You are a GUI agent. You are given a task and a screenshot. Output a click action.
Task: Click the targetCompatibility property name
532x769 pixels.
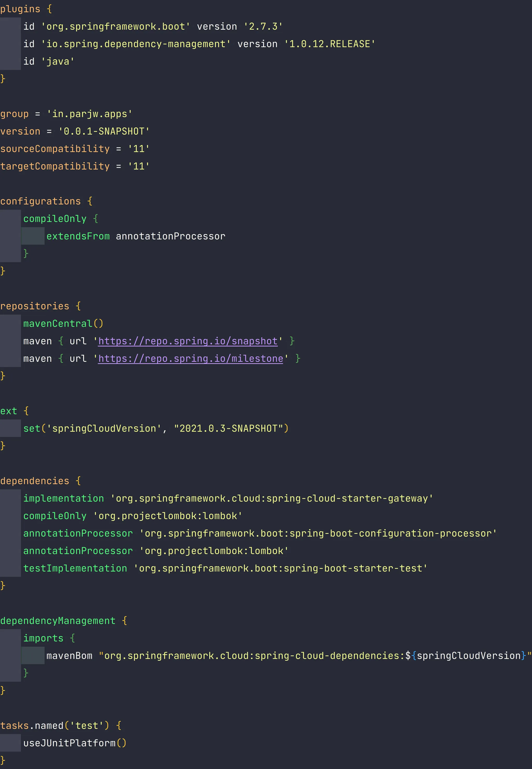pos(55,166)
